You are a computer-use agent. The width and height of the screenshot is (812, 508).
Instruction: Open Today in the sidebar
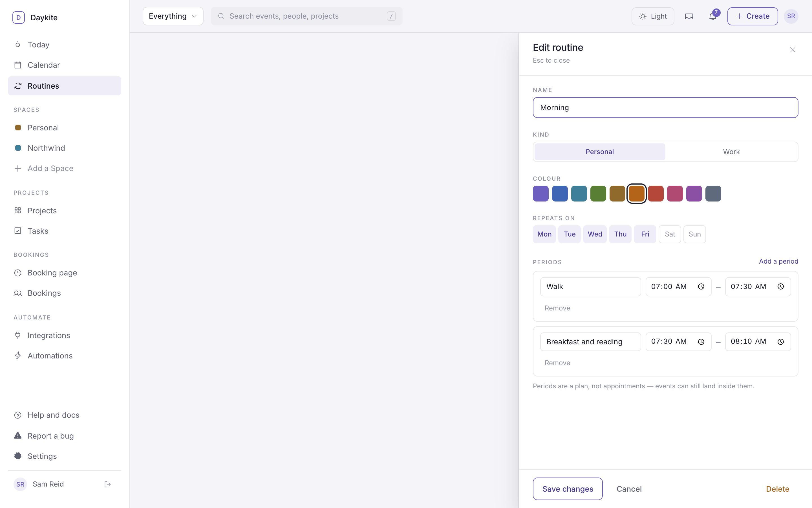[64, 45]
